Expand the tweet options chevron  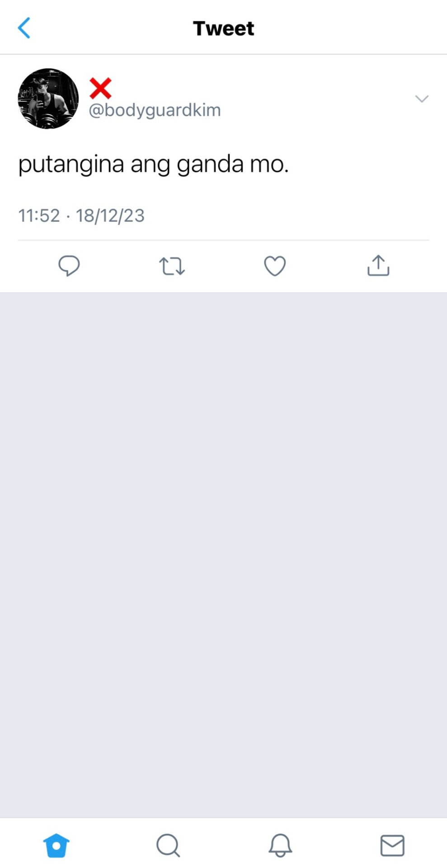(x=421, y=99)
